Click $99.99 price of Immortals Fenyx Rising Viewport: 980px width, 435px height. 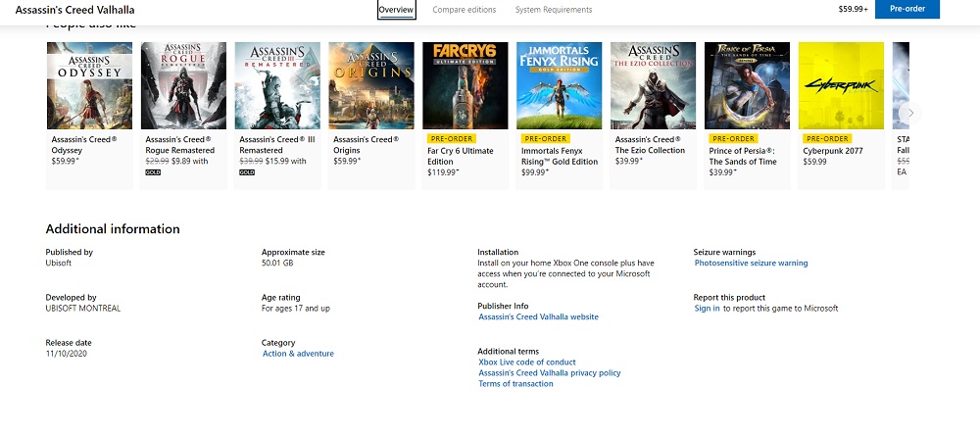(x=535, y=172)
